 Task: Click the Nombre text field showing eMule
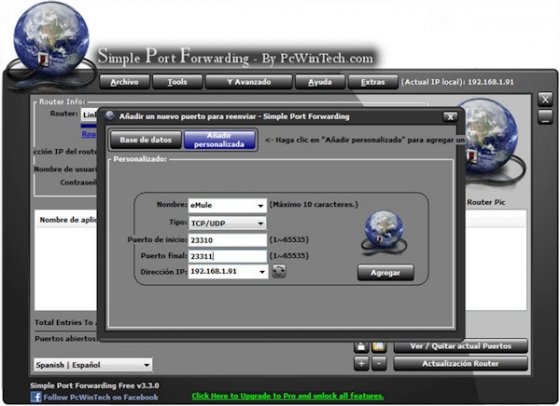pos(222,205)
